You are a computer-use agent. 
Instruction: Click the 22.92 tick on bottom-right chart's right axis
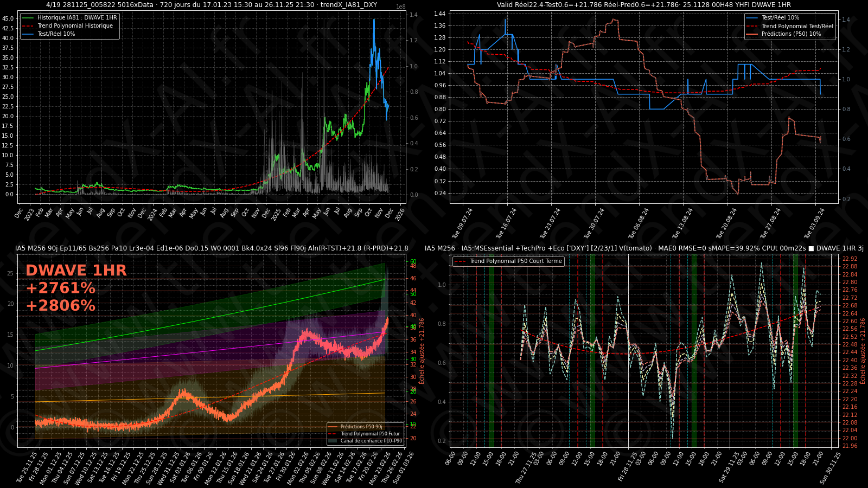tap(850, 259)
